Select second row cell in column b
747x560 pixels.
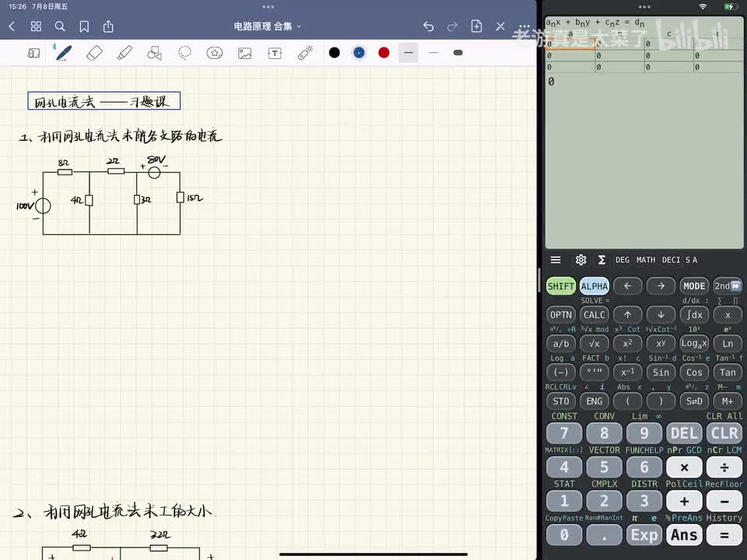point(619,56)
